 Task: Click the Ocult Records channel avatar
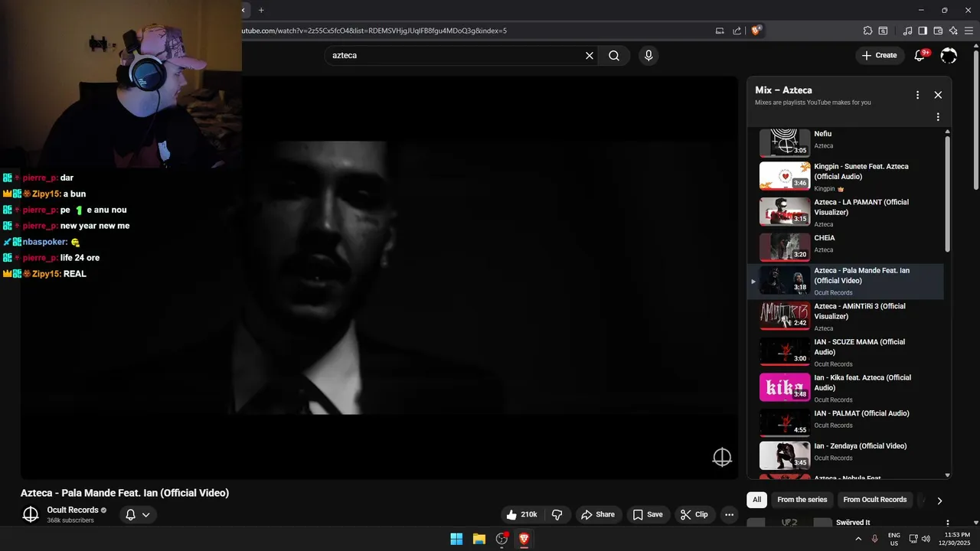[x=31, y=514]
